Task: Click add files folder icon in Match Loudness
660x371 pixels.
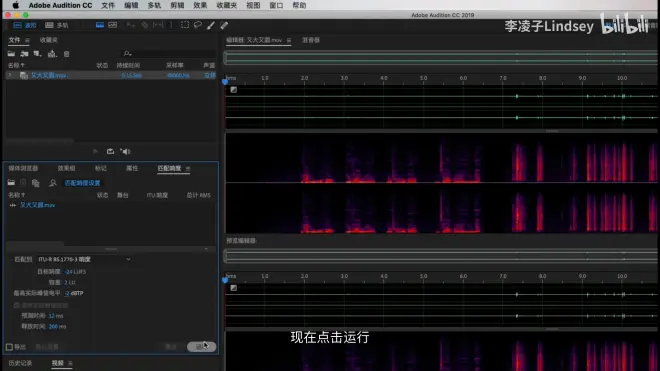Action: 11,183
